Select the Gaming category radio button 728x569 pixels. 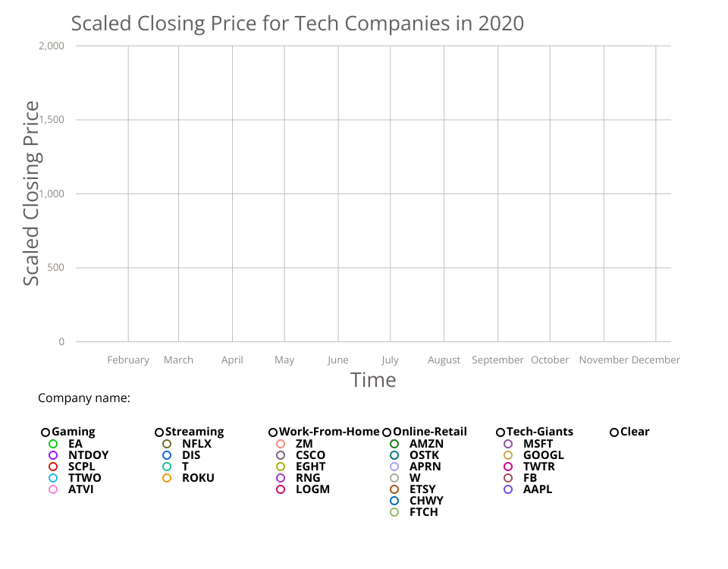click(45, 432)
